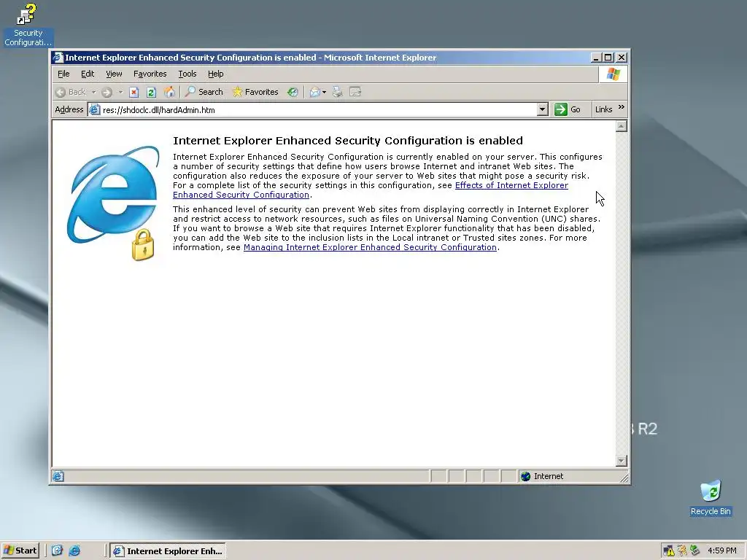Open the Forward history dropdown arrow
The height and width of the screenshot is (560, 747).
click(x=120, y=93)
